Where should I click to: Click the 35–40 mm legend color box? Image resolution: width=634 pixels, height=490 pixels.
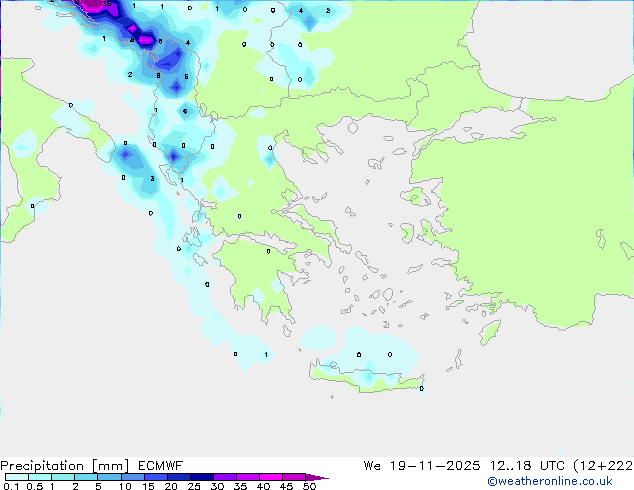[x=247, y=477]
